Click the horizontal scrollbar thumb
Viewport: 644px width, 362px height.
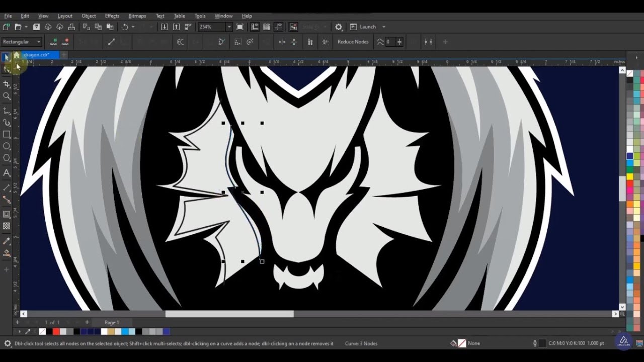229,314
